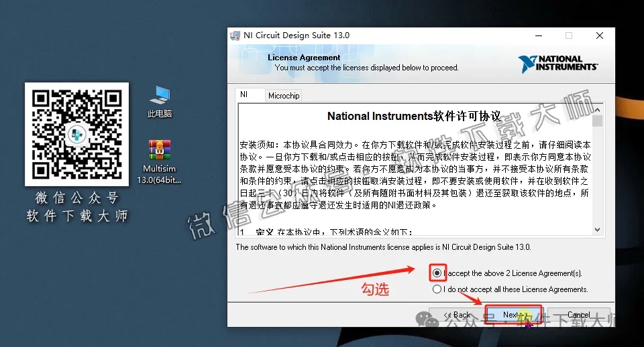This screenshot has height=347, width=644.
Task: Click the Back button
Action: tap(456, 315)
